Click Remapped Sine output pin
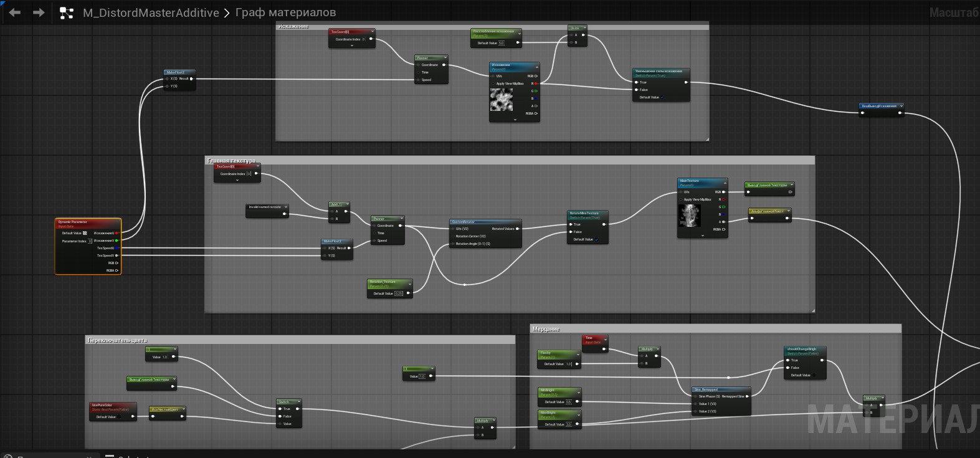This screenshot has height=458, width=980. click(x=748, y=396)
